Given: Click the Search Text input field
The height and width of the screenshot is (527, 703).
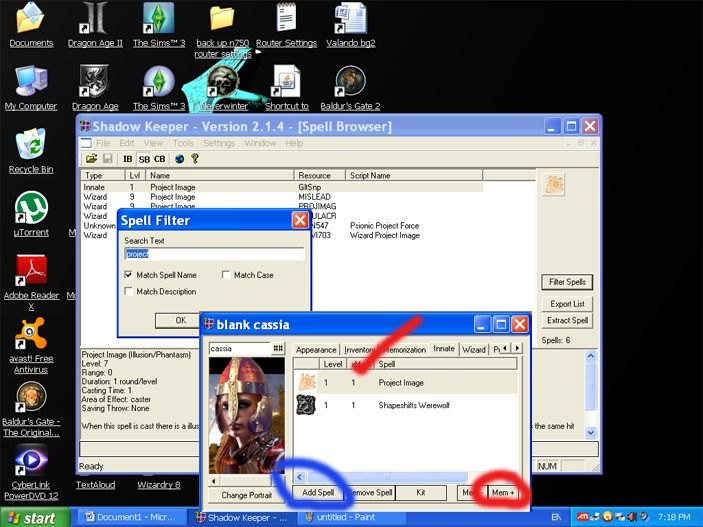Looking at the screenshot, I should click(x=214, y=255).
